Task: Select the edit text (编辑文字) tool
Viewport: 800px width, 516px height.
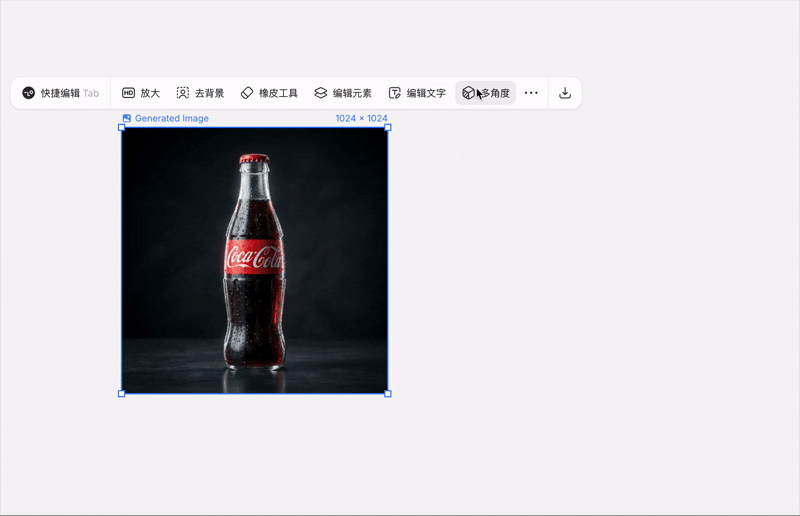Action: (x=417, y=93)
